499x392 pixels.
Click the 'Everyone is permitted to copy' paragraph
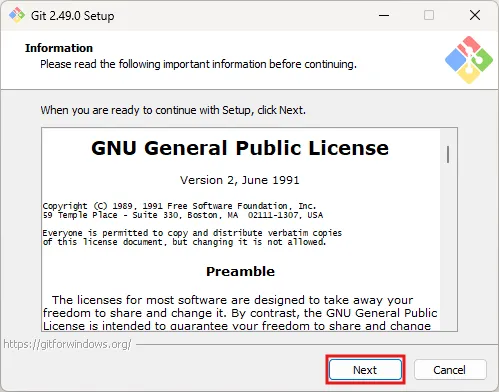tap(192, 237)
